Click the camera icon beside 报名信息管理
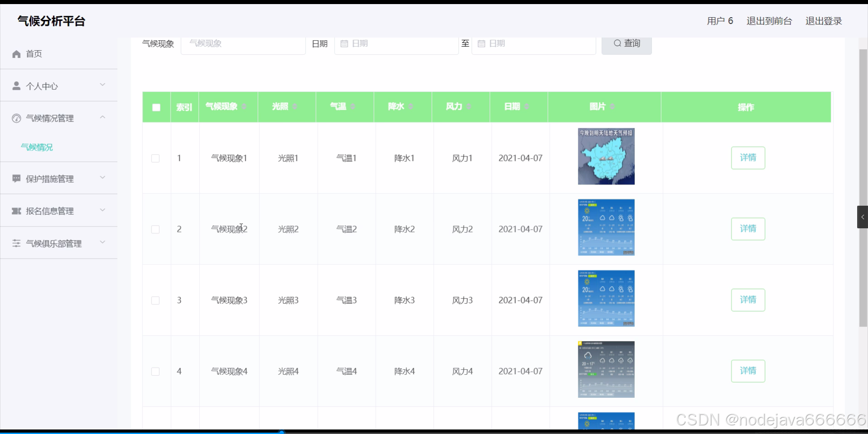 pos(16,211)
